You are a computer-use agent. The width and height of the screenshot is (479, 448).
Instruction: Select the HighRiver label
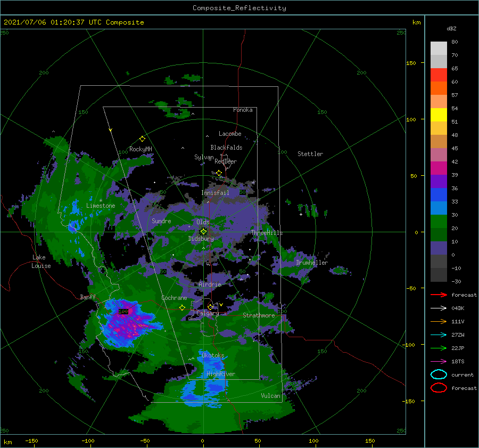click(221, 374)
